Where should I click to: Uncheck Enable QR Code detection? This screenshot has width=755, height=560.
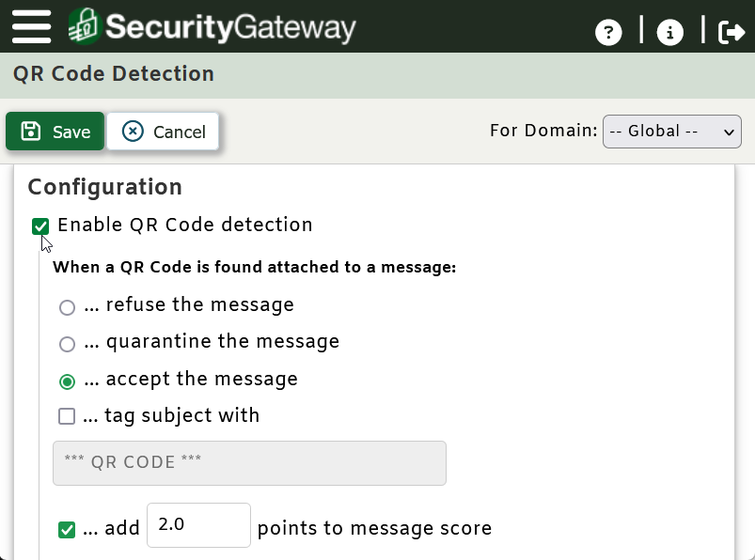click(40, 226)
